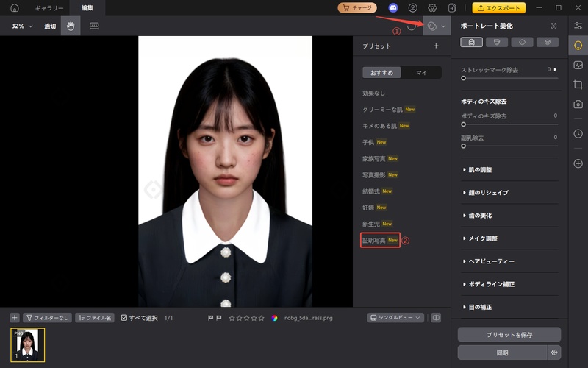This screenshot has height=368, width=588.
Task: Open the camera snapshot icon in sidebar
Action: click(578, 104)
